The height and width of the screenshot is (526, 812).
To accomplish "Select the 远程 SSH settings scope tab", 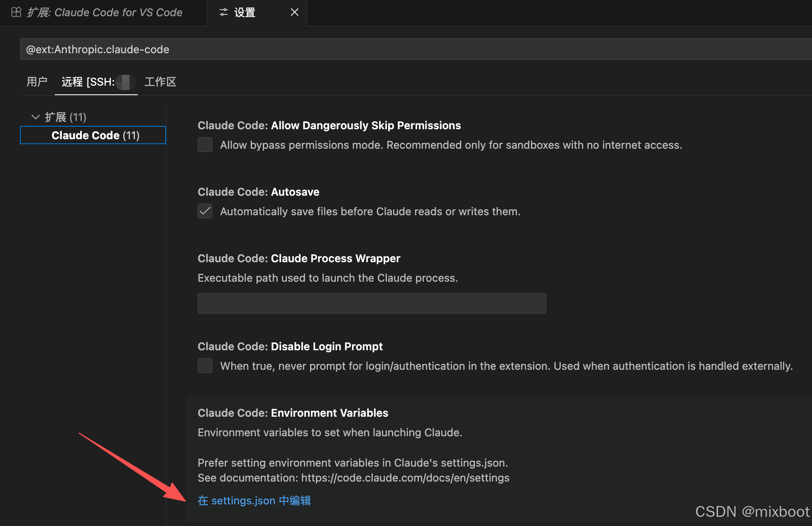I will click(x=96, y=82).
